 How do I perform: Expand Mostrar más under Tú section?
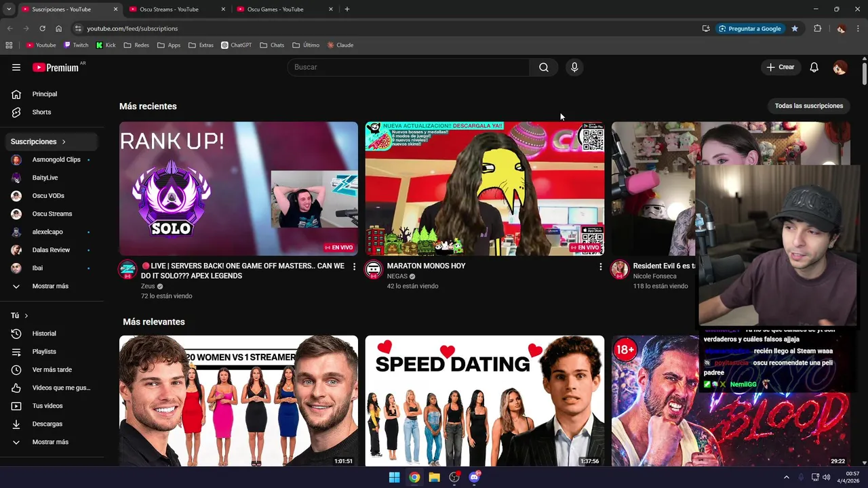click(52, 442)
